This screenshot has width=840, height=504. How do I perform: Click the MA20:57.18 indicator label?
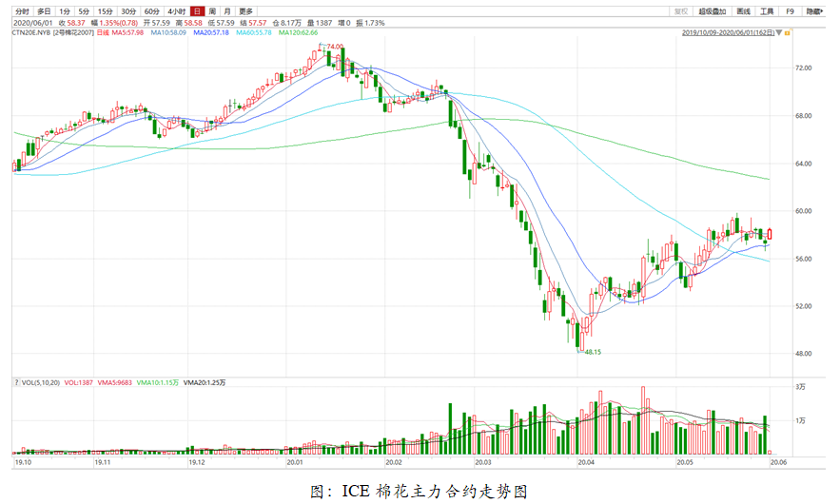pyautogui.click(x=211, y=32)
